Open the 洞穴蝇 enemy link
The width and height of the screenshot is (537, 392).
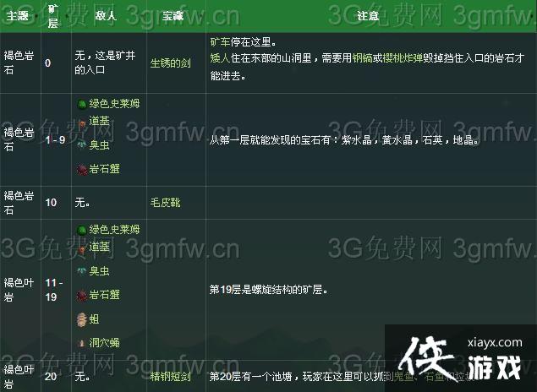coord(105,342)
